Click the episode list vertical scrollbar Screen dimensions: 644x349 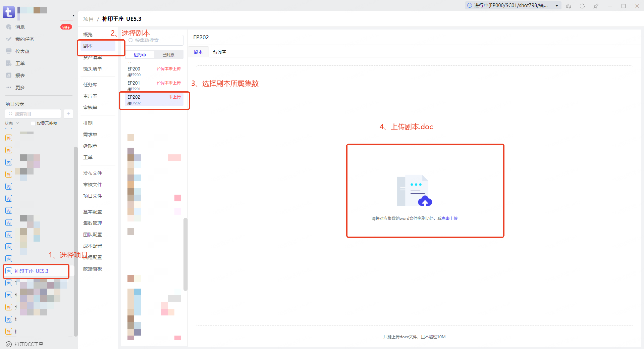click(x=185, y=254)
